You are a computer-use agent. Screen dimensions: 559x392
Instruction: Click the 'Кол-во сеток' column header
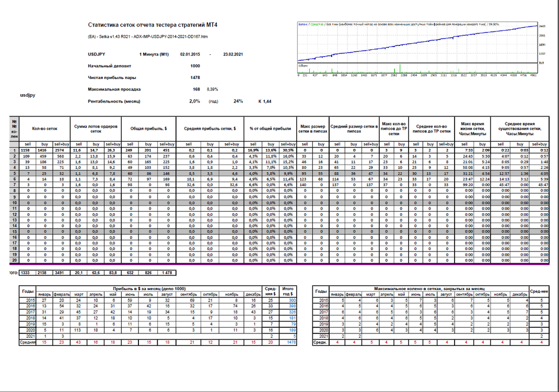44,129
